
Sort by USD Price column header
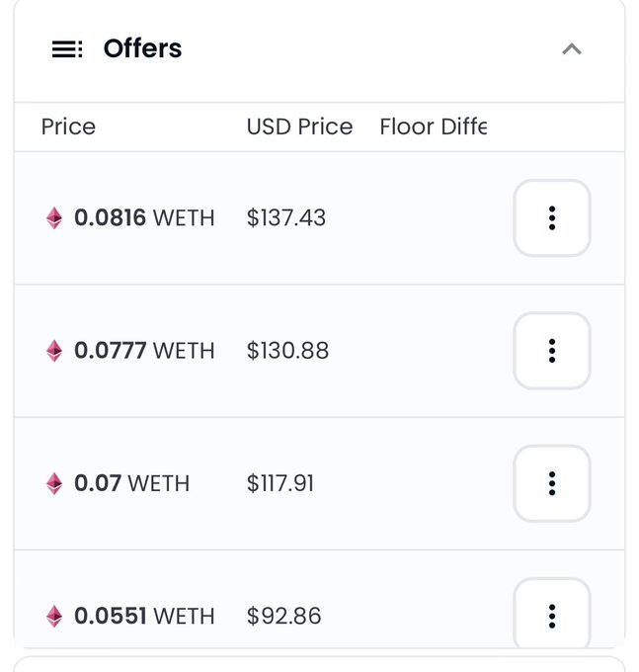pos(299,126)
